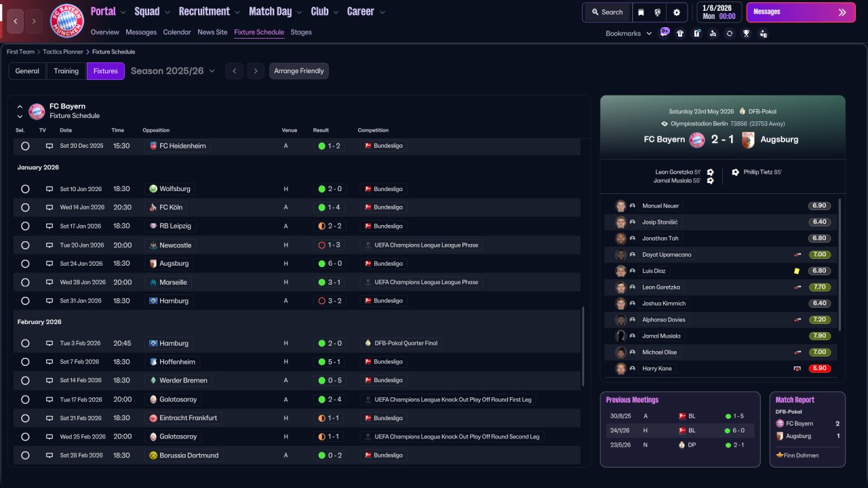Expand the Portal menu chevron
This screenshot has height=488, width=868.
pyautogui.click(x=123, y=12)
